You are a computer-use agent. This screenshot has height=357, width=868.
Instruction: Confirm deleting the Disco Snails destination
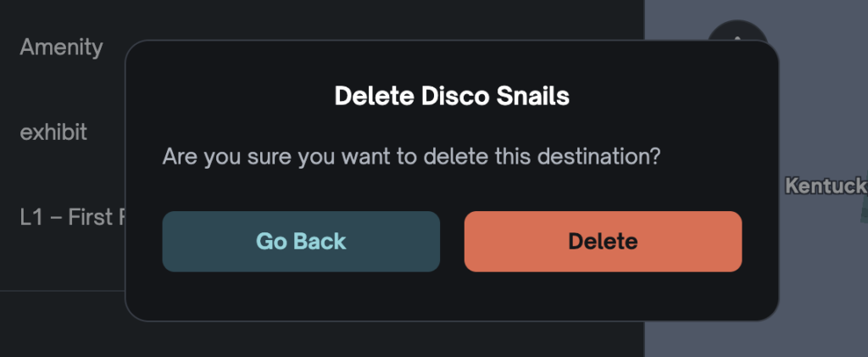tap(603, 242)
